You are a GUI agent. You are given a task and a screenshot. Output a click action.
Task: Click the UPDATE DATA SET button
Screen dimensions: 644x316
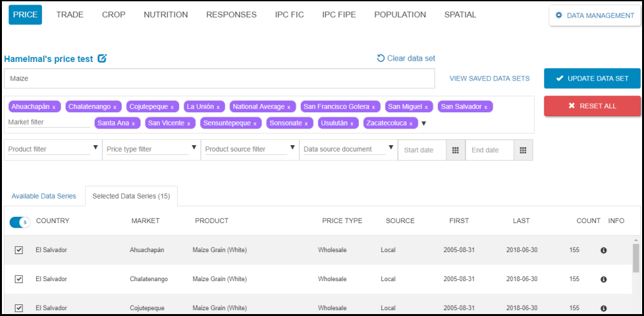tap(592, 79)
